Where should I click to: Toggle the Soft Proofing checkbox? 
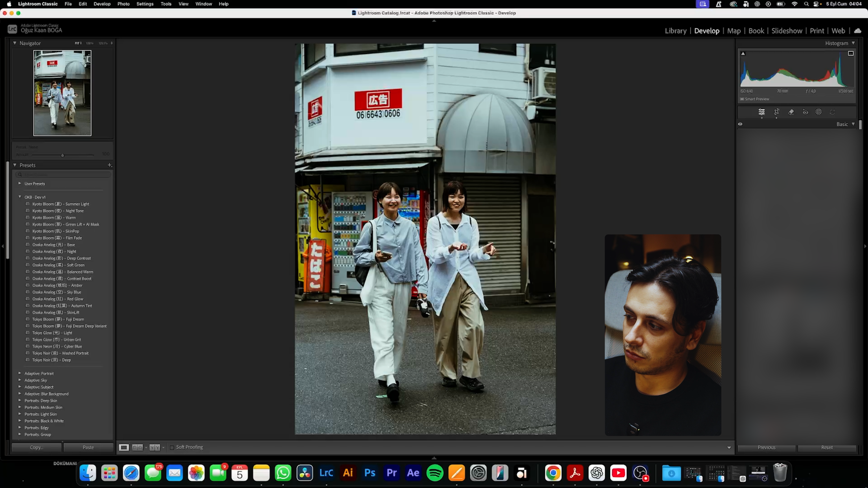pyautogui.click(x=172, y=447)
